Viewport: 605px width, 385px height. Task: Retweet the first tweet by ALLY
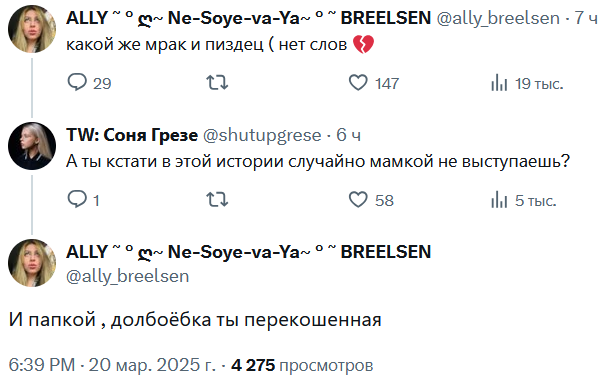[217, 83]
